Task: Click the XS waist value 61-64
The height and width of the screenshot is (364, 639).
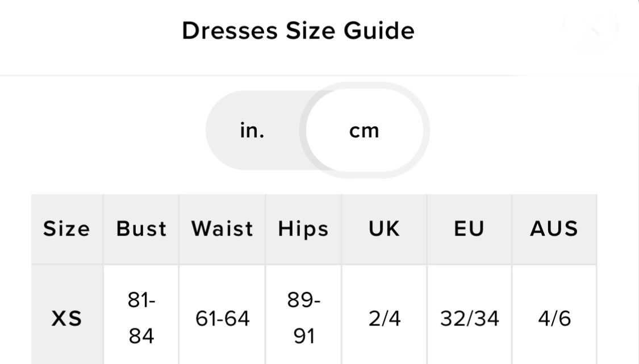Action: click(x=222, y=319)
